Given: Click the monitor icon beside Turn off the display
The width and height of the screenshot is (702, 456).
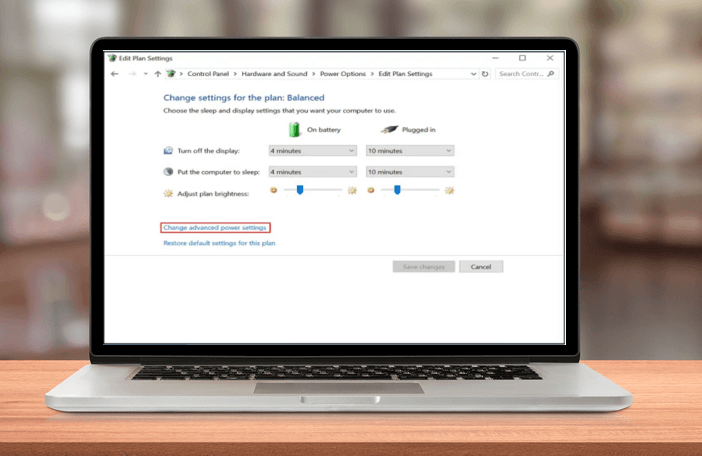Looking at the screenshot, I should pyautogui.click(x=168, y=150).
